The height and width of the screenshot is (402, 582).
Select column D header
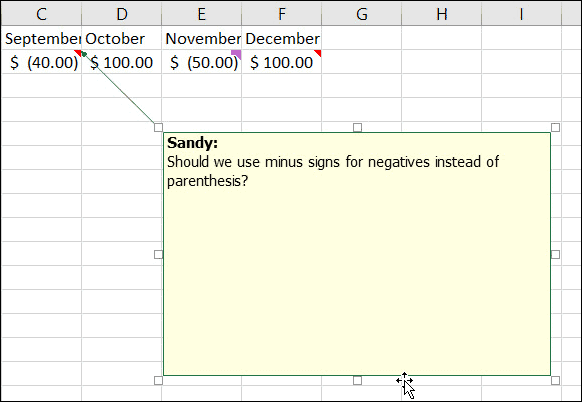pyautogui.click(x=121, y=14)
